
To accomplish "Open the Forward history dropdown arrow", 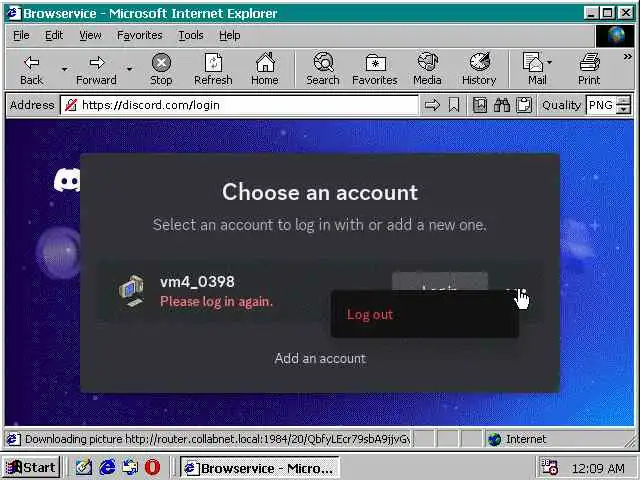I will coord(129,69).
